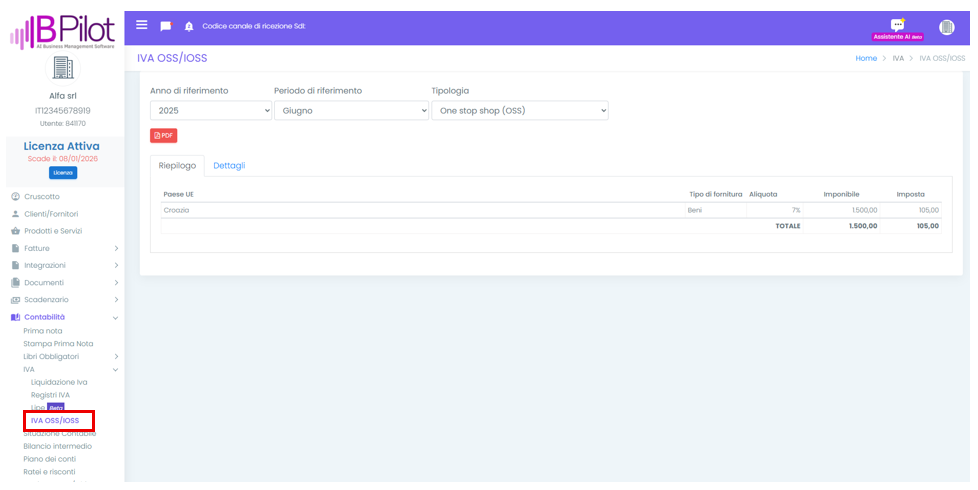Screen dimensions: 978x490
Task: Click the IVA breadcrumb
Action: (x=898, y=58)
